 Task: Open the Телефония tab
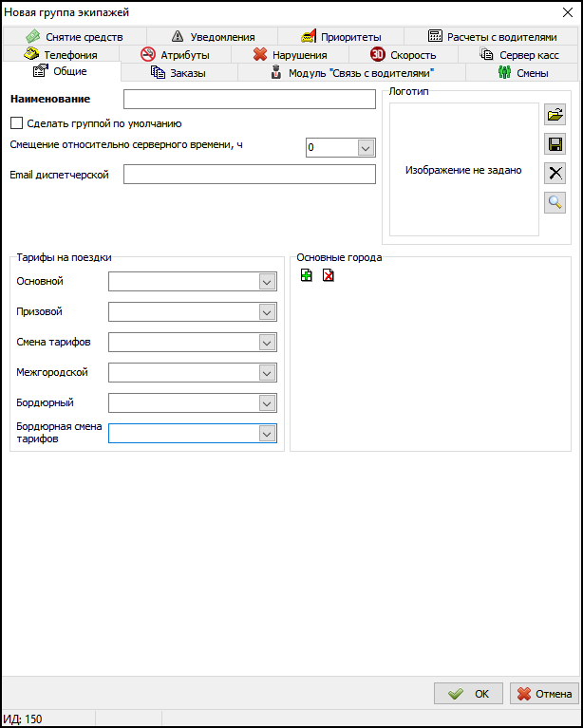[61, 55]
